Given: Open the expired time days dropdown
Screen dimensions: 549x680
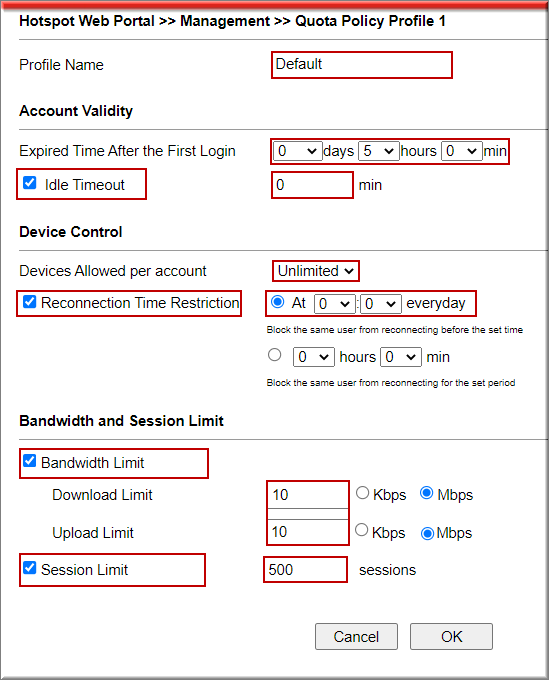Looking at the screenshot, I should 297,151.
